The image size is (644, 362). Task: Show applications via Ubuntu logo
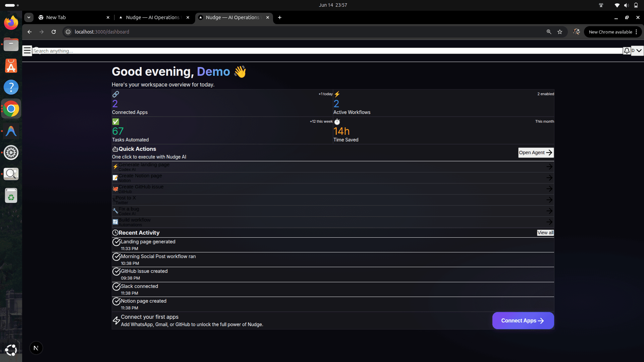[11, 350]
